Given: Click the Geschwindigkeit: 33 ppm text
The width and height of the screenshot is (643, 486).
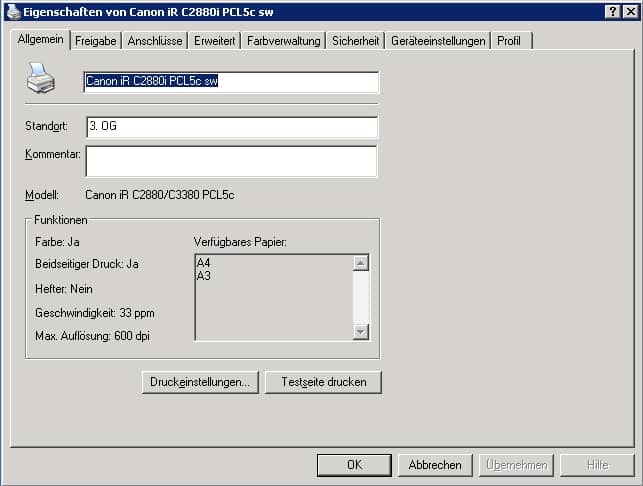Looking at the screenshot, I should [95, 313].
